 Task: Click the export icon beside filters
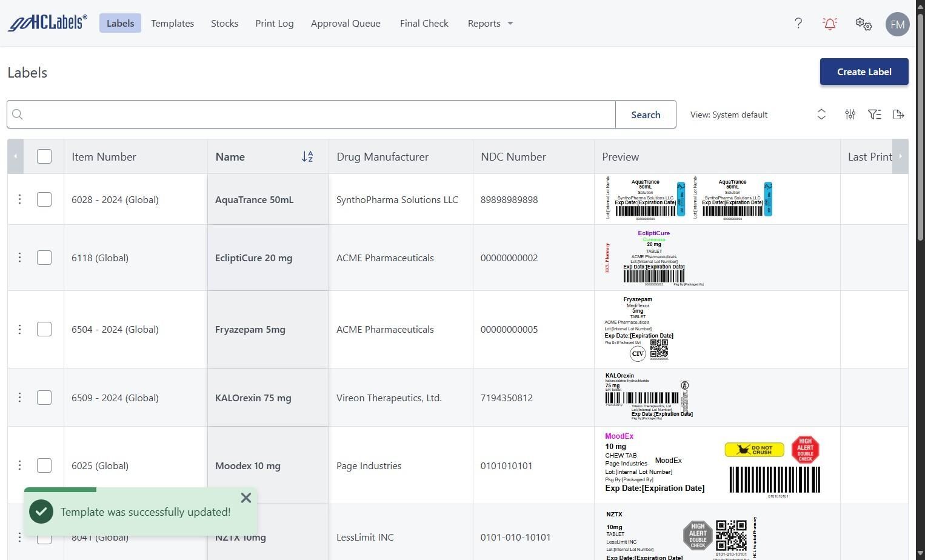point(899,115)
